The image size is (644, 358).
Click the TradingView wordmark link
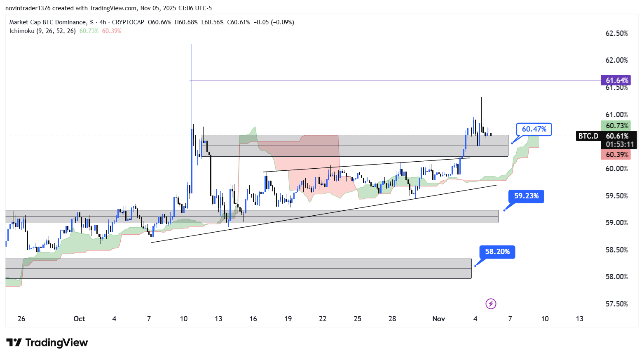[56, 343]
